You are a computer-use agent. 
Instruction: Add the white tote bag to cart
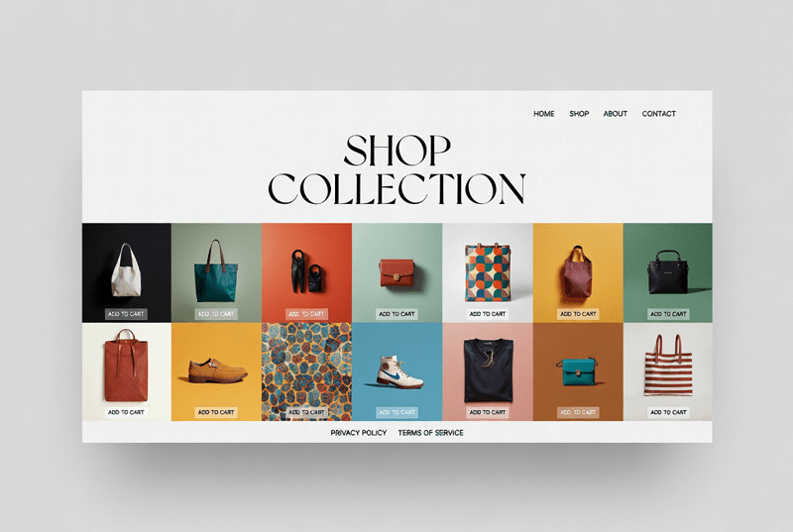click(126, 314)
